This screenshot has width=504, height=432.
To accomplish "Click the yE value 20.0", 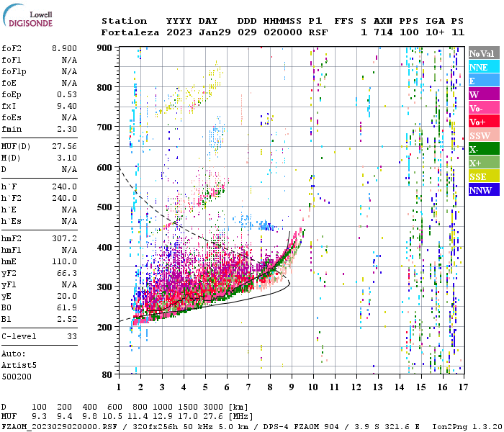I will point(67,297).
